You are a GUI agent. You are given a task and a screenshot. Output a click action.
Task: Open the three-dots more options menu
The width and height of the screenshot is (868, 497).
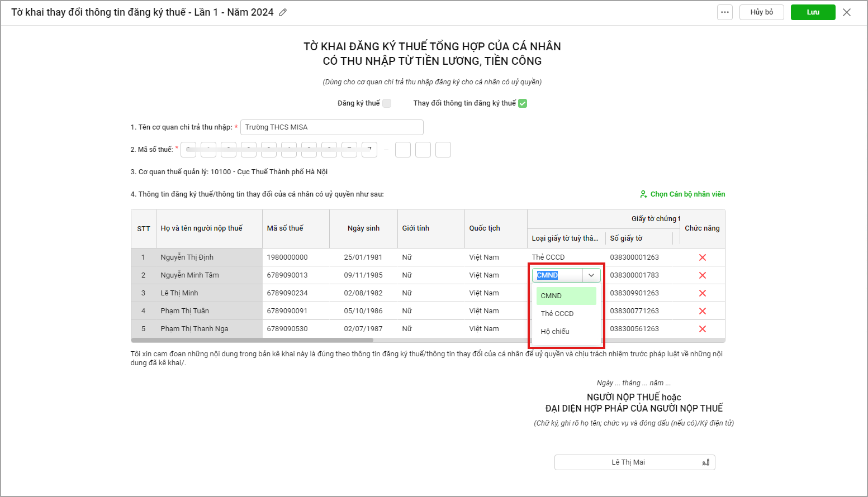(724, 12)
